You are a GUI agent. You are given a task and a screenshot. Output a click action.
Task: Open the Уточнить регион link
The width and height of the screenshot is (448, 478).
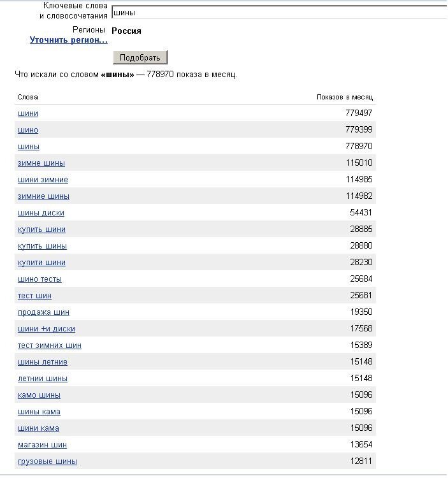coord(69,40)
